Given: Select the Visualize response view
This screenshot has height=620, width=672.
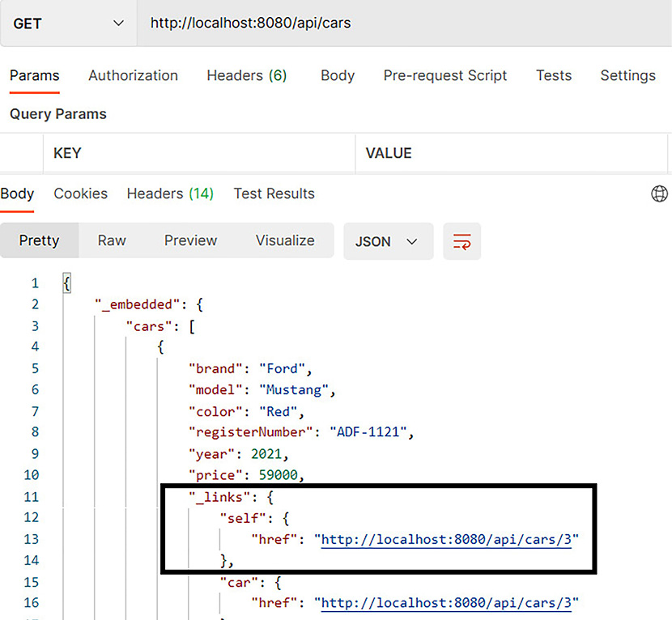Looking at the screenshot, I should tap(285, 240).
